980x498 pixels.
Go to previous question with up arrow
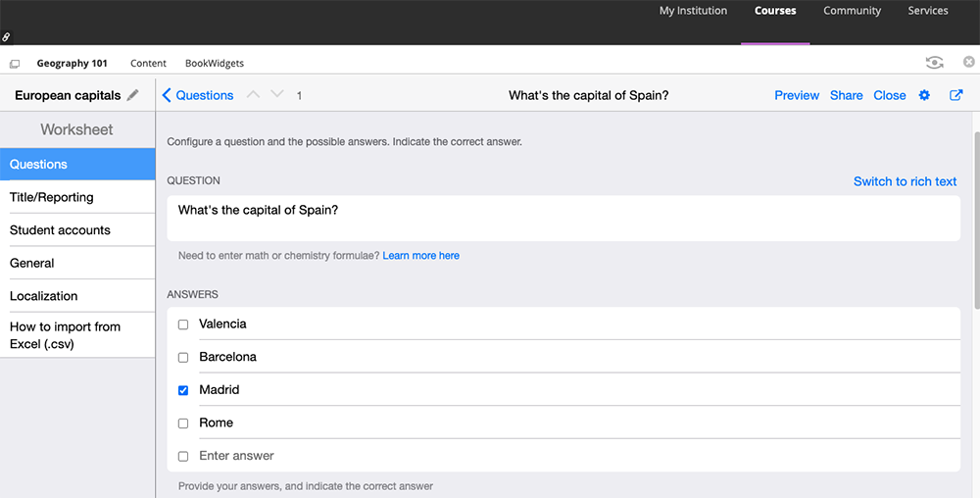253,95
